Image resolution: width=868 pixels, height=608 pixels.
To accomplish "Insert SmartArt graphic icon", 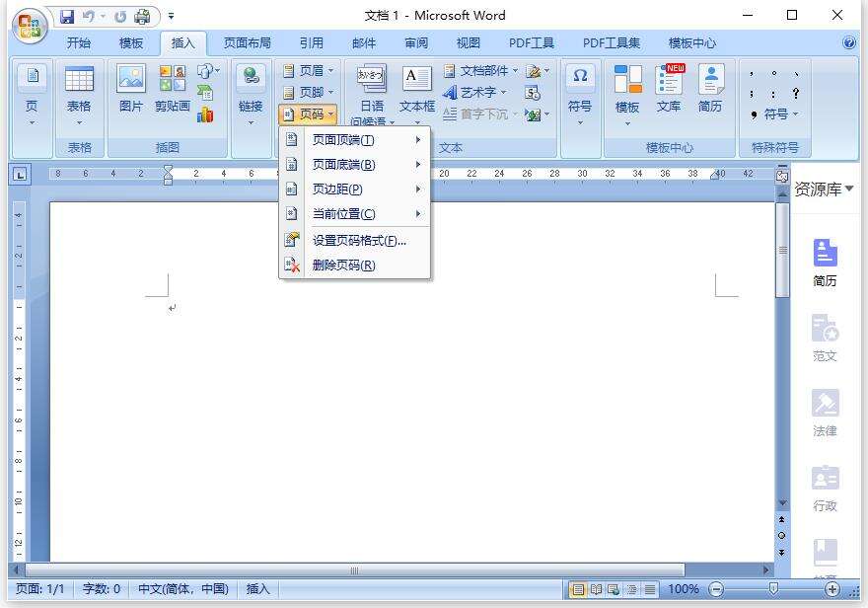I will click(205, 93).
